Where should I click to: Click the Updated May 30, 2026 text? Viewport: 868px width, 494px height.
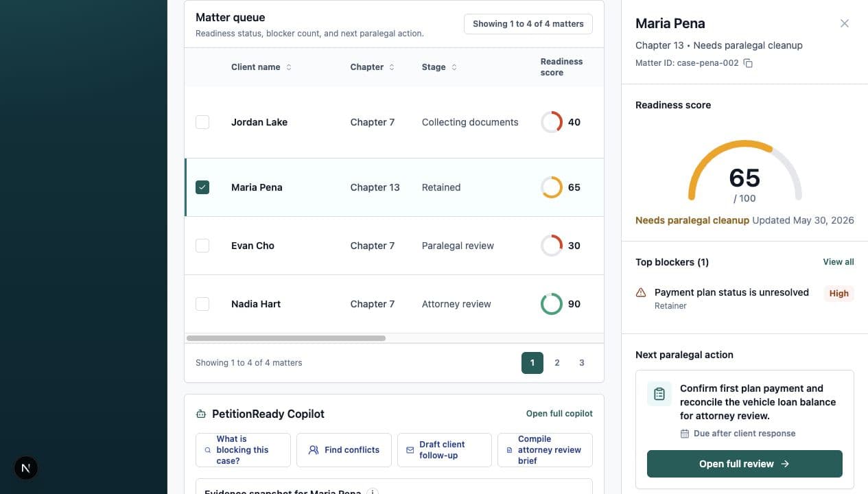coord(803,220)
